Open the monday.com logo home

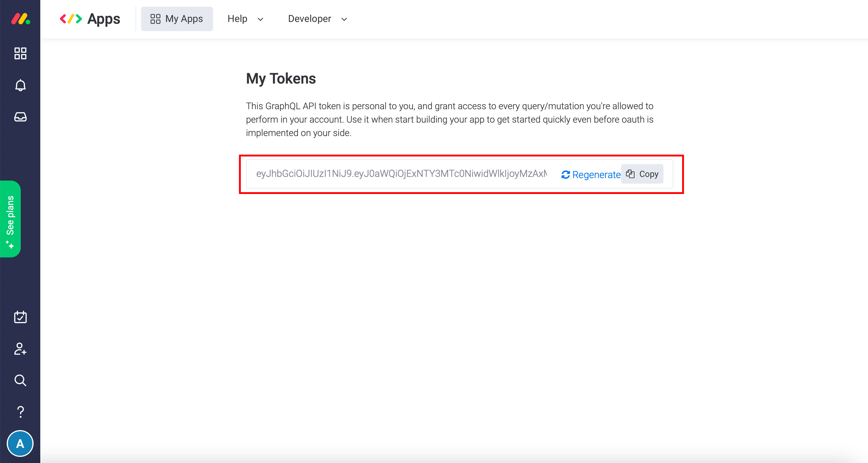coord(20,19)
